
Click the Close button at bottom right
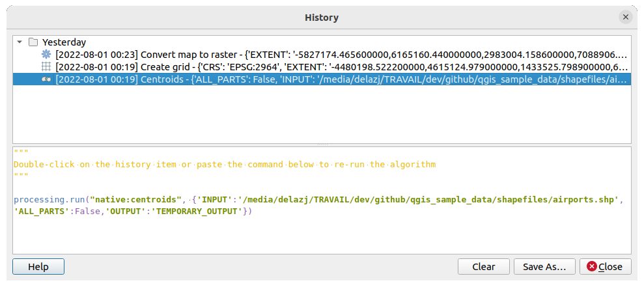(605, 267)
